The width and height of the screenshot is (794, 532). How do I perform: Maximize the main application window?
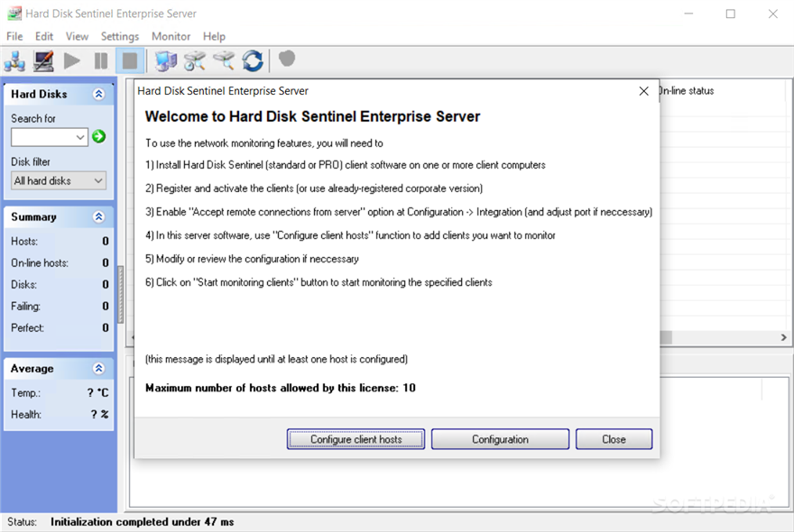point(730,14)
